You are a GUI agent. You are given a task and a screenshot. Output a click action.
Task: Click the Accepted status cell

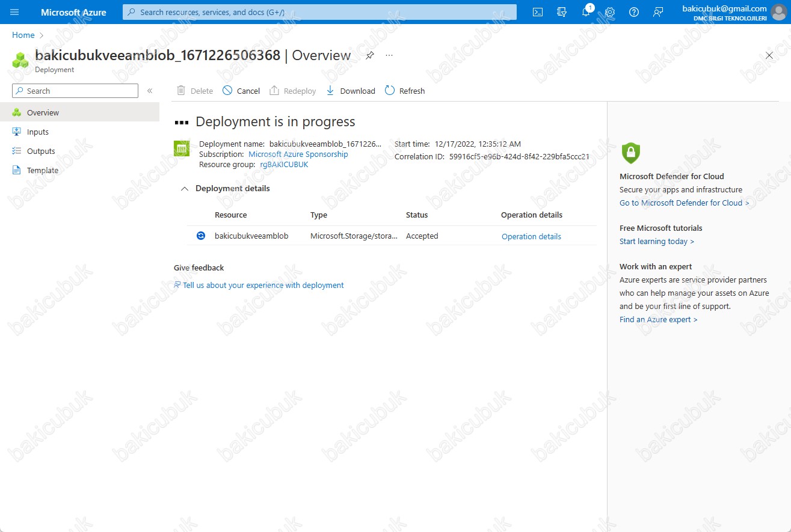(422, 236)
